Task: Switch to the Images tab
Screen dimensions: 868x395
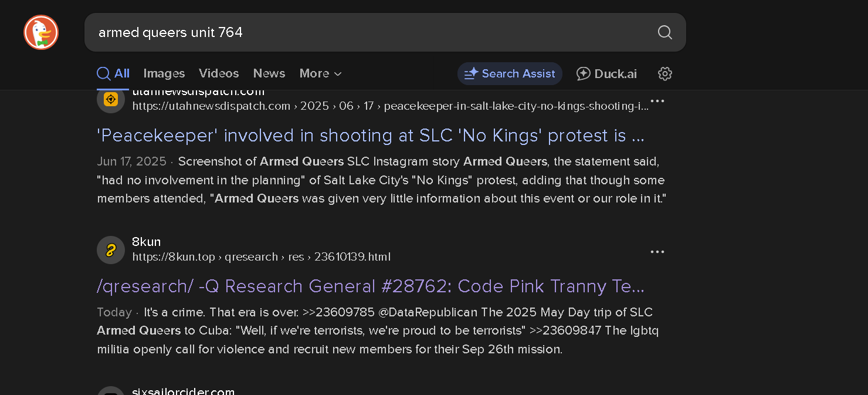Action: [x=164, y=73]
